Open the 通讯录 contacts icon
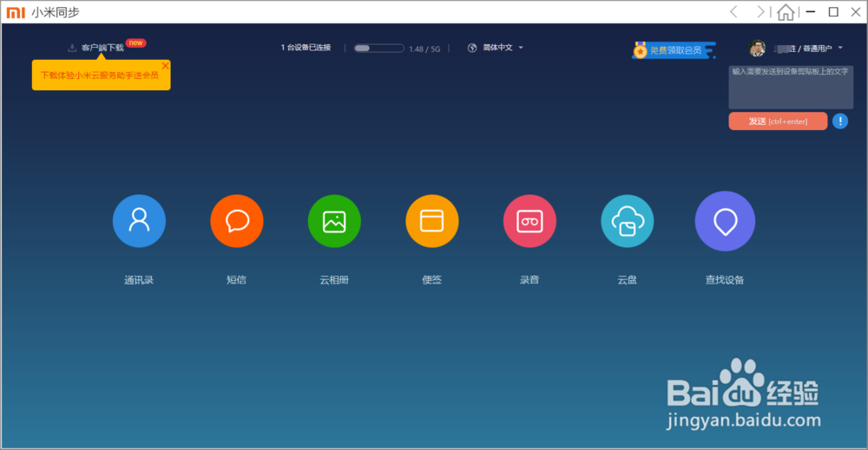Image resolution: width=868 pixels, height=450 pixels. click(x=139, y=221)
